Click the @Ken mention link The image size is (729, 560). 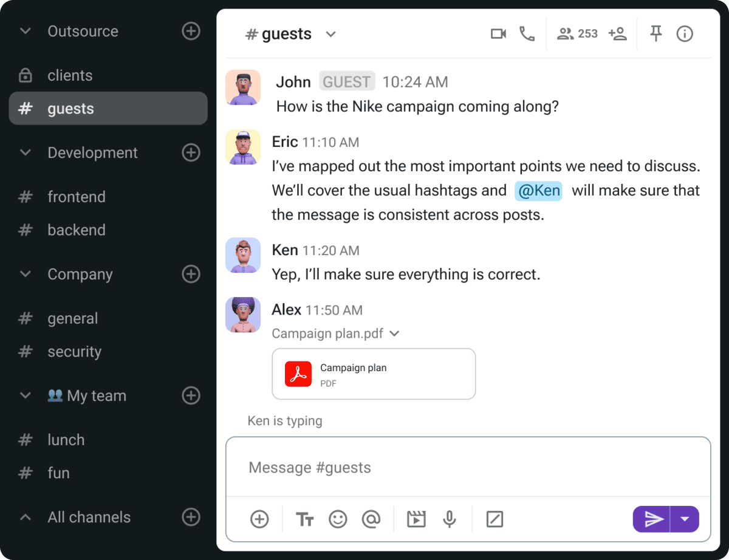[539, 191]
